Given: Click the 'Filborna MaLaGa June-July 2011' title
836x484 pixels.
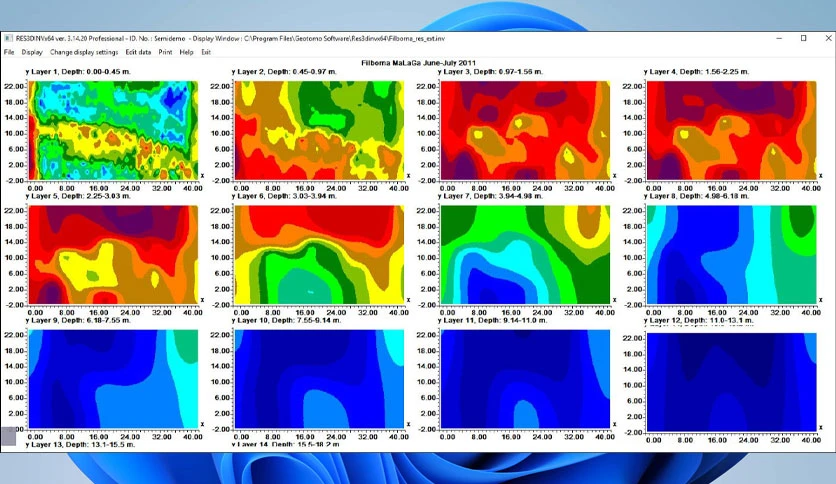Looking at the screenshot, I should point(419,63).
